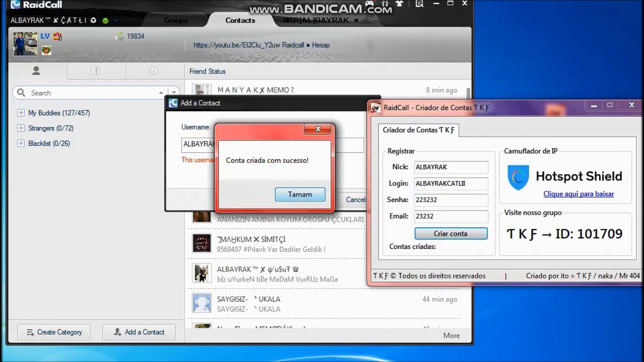This screenshot has width=644, height=362.
Task: Click the 'Contas criadas:' label
Action: pyautogui.click(x=413, y=247)
